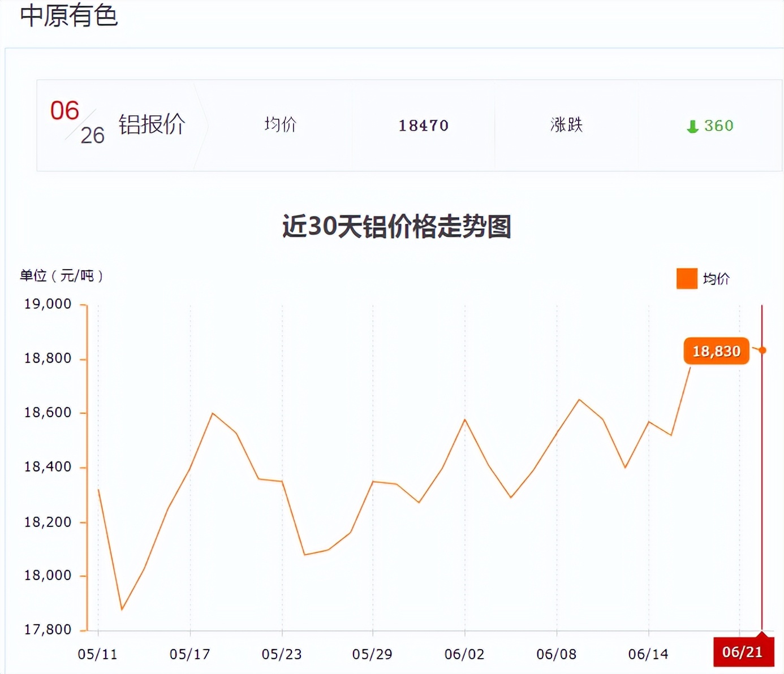Toggle the 均价 legend label
The height and width of the screenshot is (674, 784).
[x=716, y=279]
